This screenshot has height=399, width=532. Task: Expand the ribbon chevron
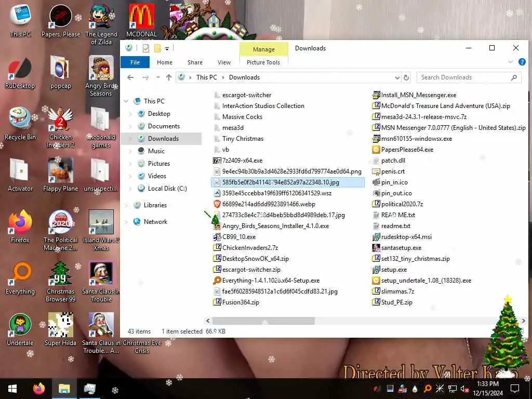(511, 62)
